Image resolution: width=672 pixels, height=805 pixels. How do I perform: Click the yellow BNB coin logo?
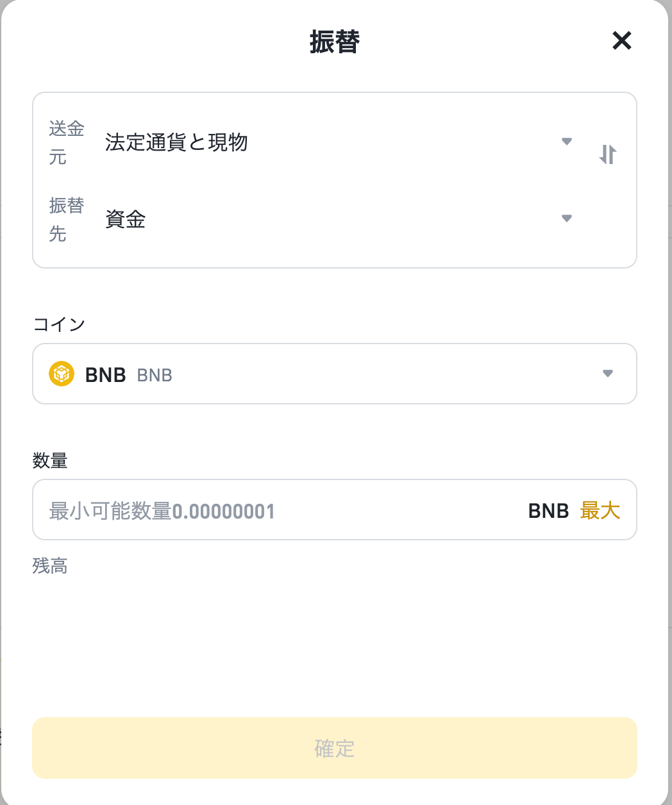(62, 374)
